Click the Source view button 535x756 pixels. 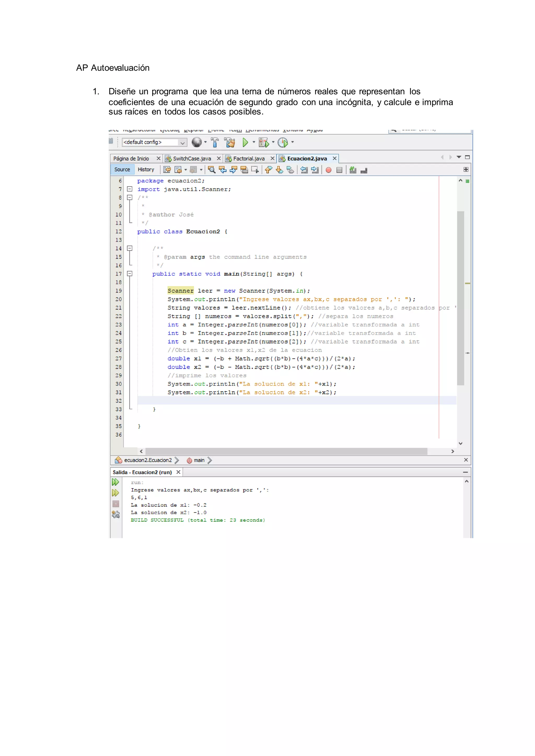122,170
